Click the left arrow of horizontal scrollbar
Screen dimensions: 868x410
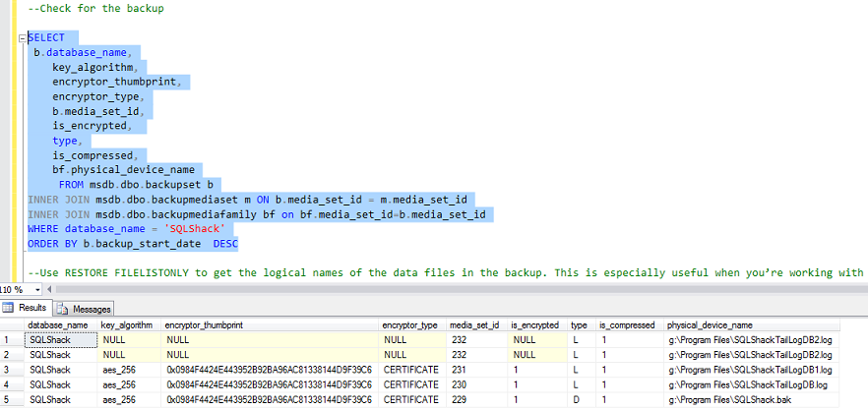49,289
